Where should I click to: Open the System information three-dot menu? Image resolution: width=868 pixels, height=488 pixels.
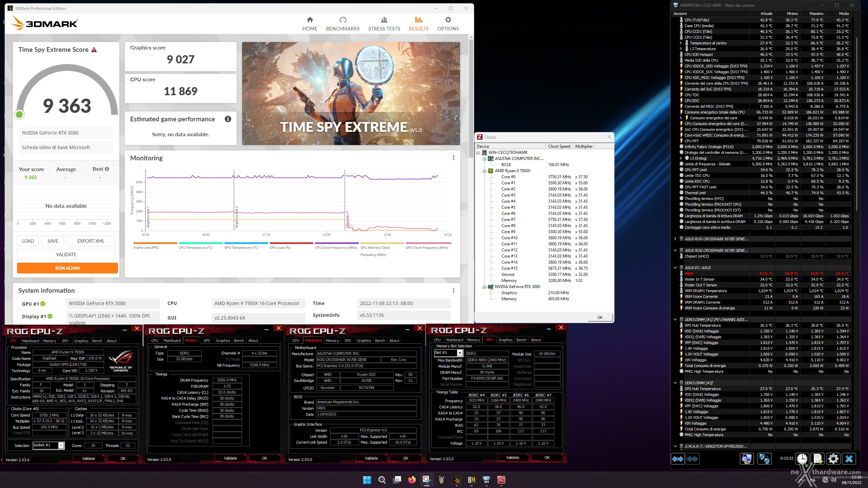coord(453,290)
